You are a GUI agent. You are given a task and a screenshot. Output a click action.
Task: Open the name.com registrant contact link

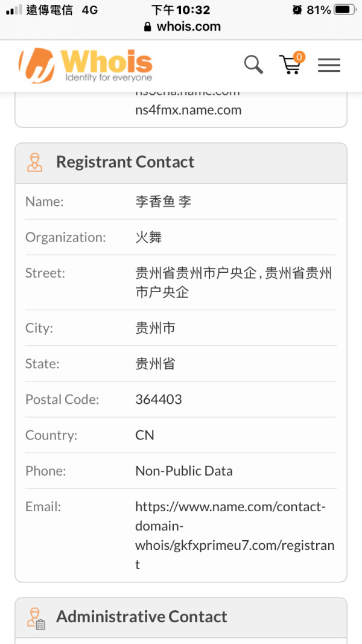234,535
